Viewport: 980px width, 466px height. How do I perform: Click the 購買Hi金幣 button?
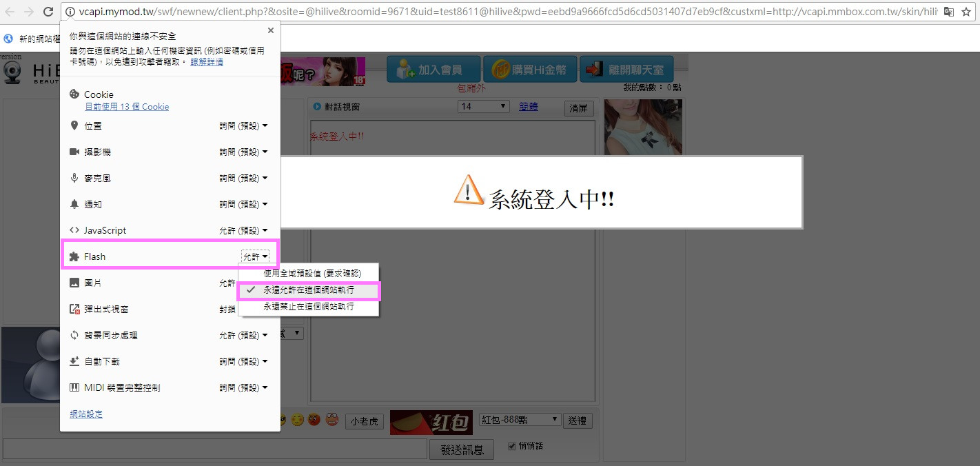(x=530, y=70)
